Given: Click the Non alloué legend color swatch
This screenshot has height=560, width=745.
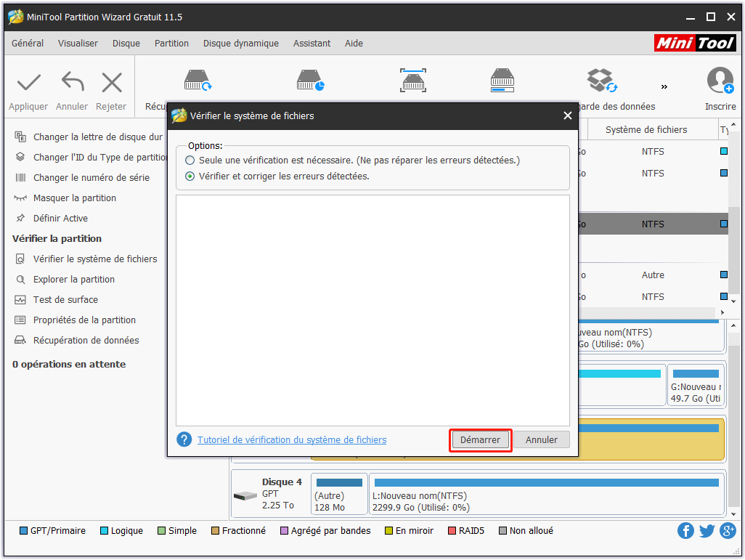Looking at the screenshot, I should [502, 530].
